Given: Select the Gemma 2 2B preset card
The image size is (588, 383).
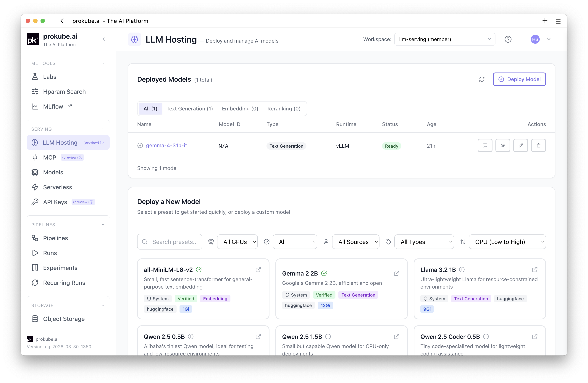Looking at the screenshot, I should coord(341,289).
